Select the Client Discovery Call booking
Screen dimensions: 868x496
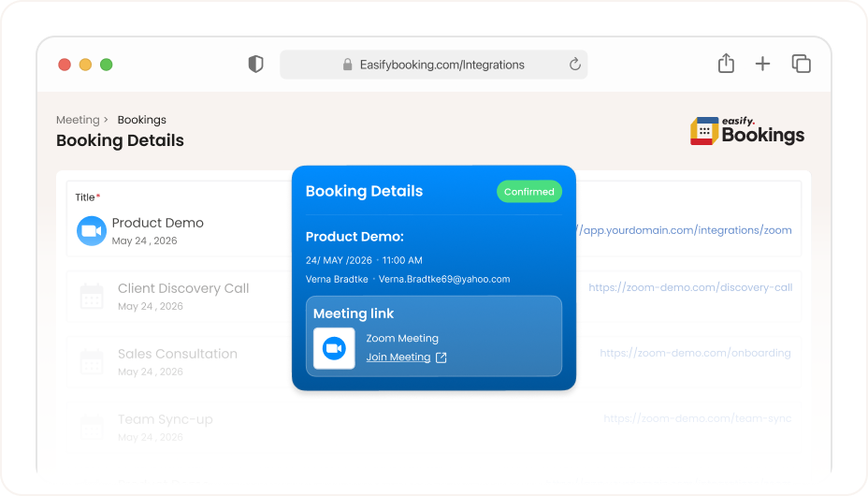pos(183,288)
